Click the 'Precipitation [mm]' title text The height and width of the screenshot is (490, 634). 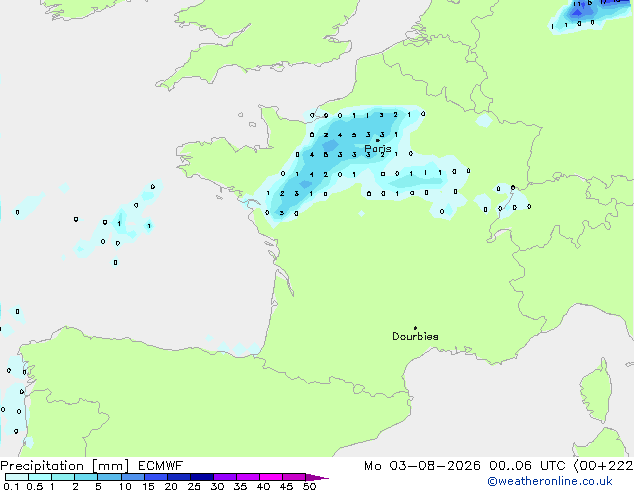pos(65,466)
